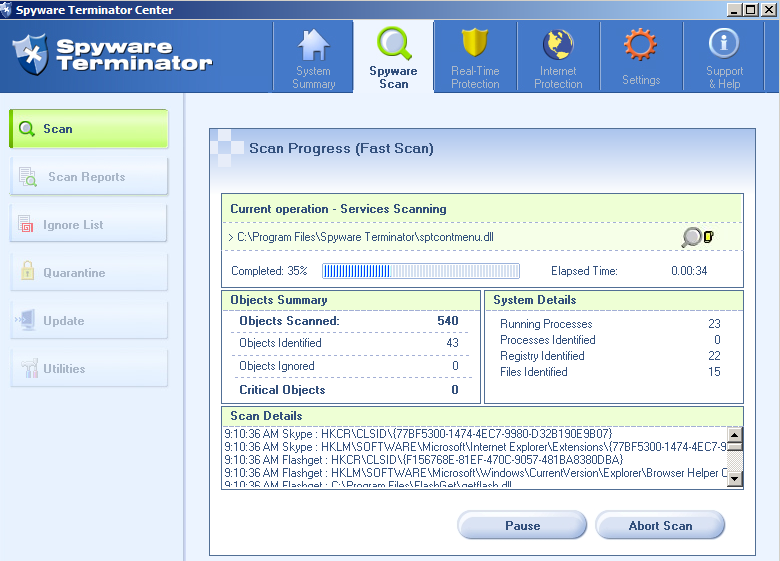Switch to the Internet Protection tab label
This screenshot has width=780, height=561.
coord(558,78)
